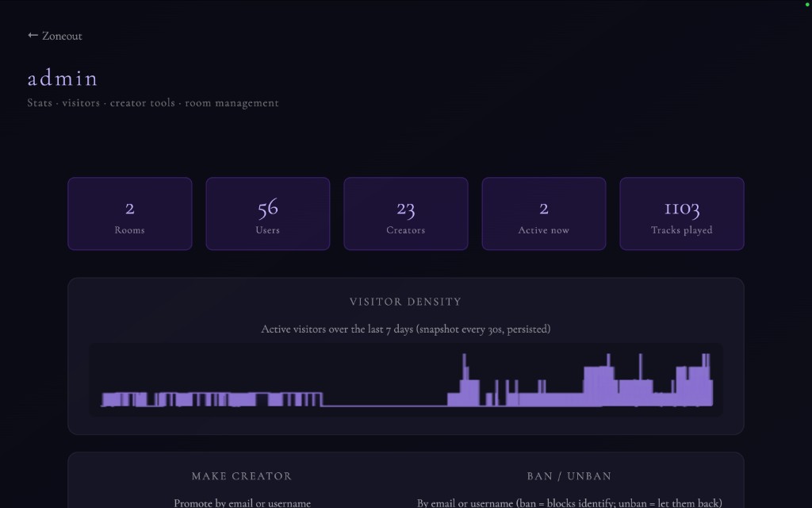Click the number 1103 in Tracks played
Image resolution: width=812 pixels, height=508 pixels.
pyautogui.click(x=681, y=209)
